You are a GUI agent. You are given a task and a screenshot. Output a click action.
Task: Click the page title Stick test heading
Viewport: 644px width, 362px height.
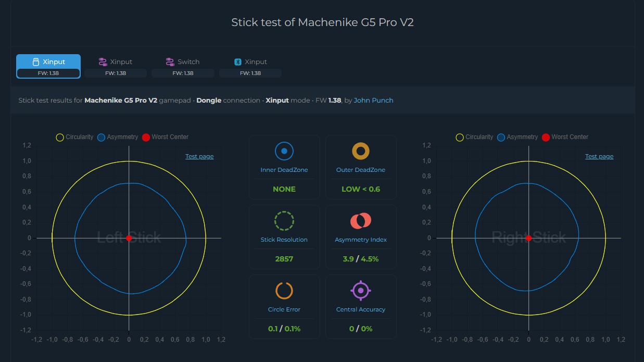(322, 22)
